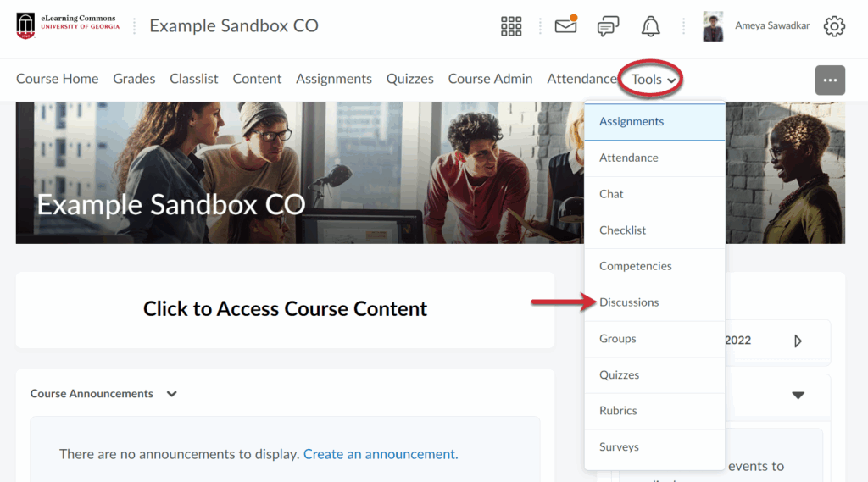Click the University of Georgia eLearning Commons logo
Image resolution: width=868 pixels, height=482 pixels.
pos(68,26)
